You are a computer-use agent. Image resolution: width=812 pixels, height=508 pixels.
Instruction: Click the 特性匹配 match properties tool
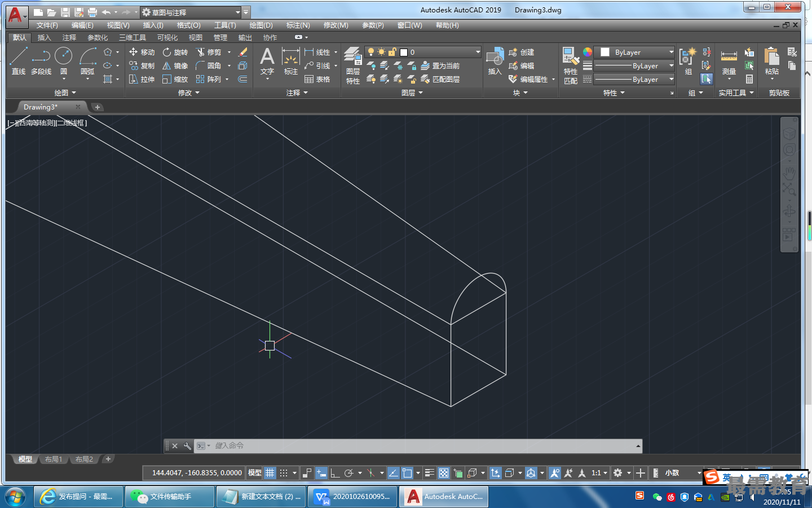point(571,66)
